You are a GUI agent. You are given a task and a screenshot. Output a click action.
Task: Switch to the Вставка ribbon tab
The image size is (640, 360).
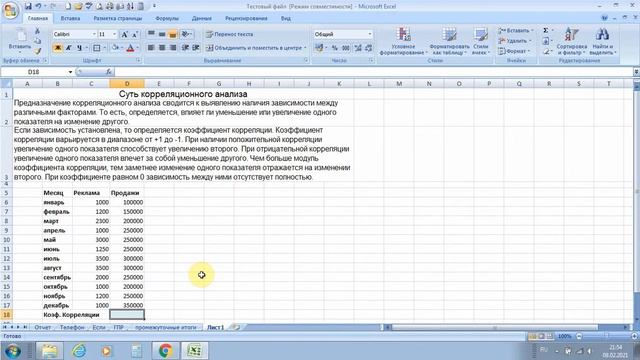70,18
